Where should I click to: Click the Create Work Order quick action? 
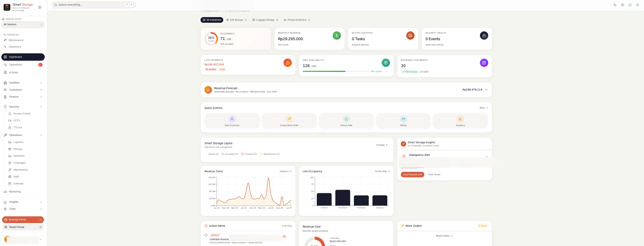[289, 121]
